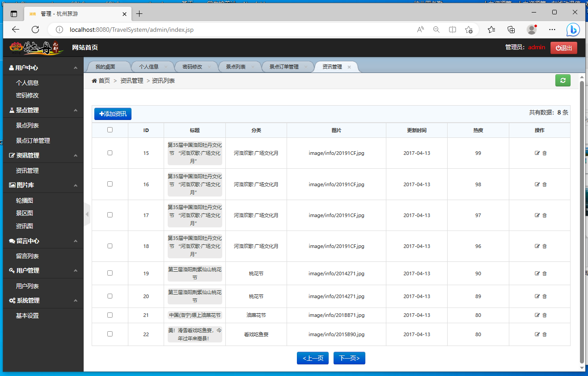Viewport: 588px width, 376px height.
Task: Check the checkbox for ID 18
Action: click(x=110, y=246)
